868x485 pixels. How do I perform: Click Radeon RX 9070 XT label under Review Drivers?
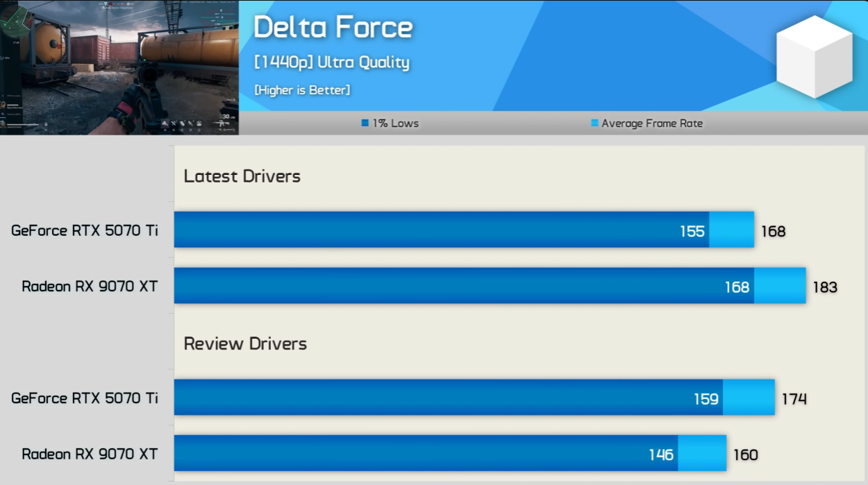coord(90,454)
